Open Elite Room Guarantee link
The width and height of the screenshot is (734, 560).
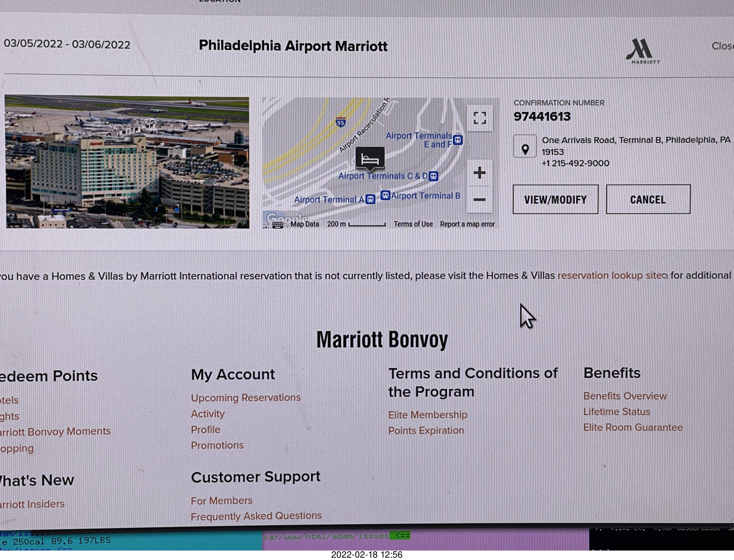pyautogui.click(x=633, y=427)
